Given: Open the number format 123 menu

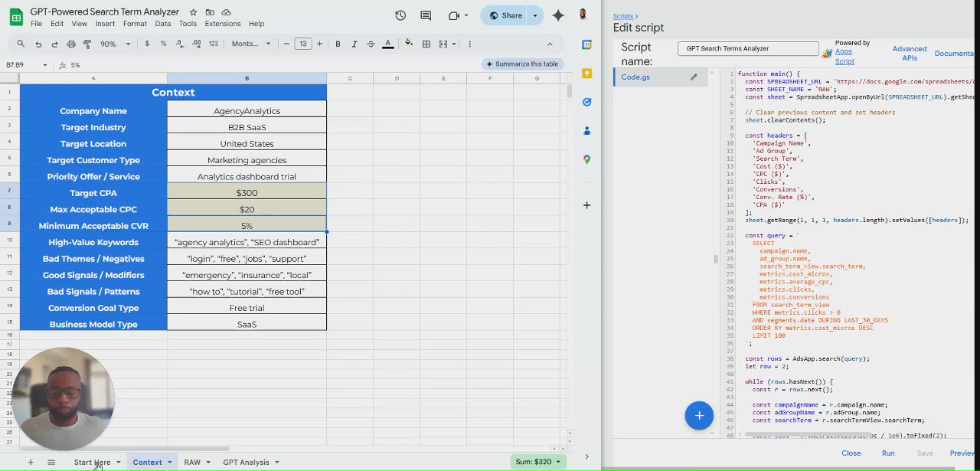Looking at the screenshot, I should coord(213,44).
